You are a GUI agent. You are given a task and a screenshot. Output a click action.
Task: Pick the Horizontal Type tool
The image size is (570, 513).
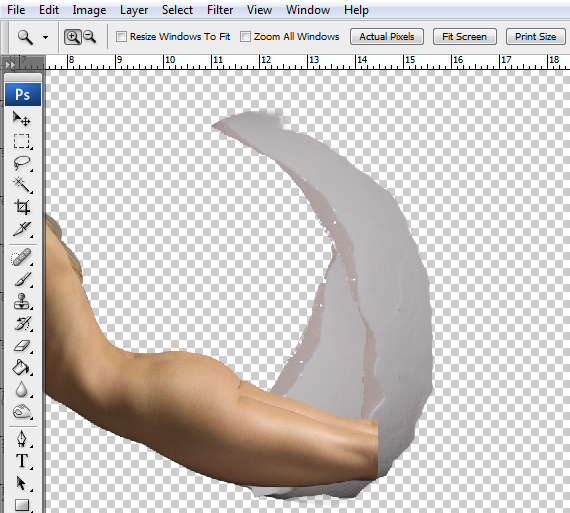click(x=21, y=461)
